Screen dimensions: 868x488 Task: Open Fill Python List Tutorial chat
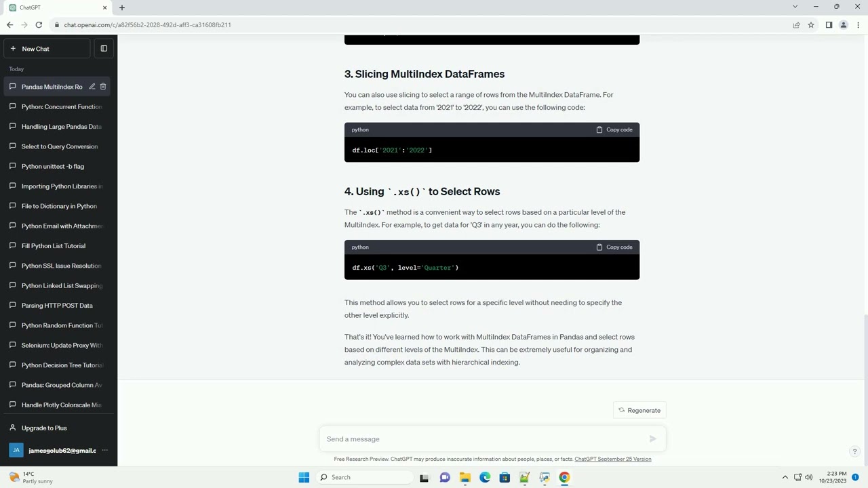[58, 246]
